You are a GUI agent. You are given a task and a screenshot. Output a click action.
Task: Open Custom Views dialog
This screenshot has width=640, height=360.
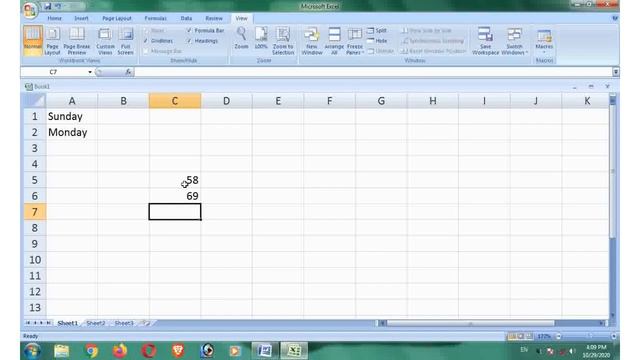pos(105,40)
